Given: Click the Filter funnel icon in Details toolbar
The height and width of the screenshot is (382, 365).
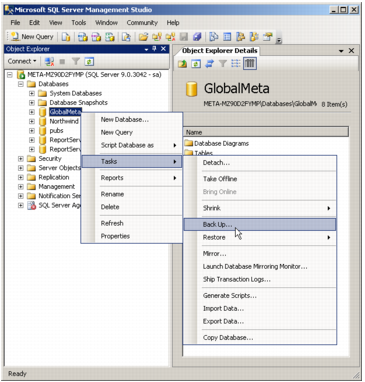Looking at the screenshot, I should [223, 64].
